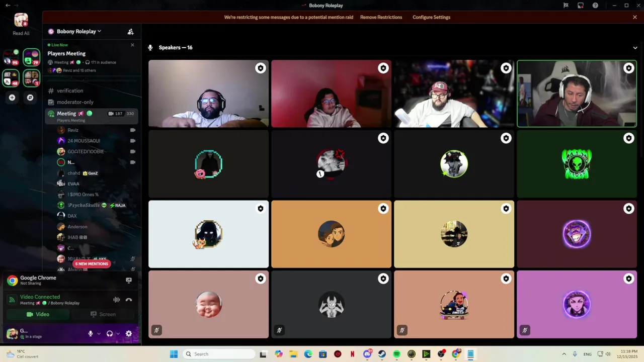Open User Settings gear icon
This screenshot has width=644, height=362.
(129, 333)
